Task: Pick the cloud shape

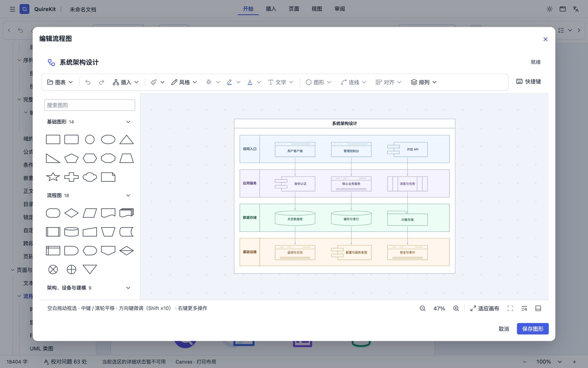Action: pos(90,177)
